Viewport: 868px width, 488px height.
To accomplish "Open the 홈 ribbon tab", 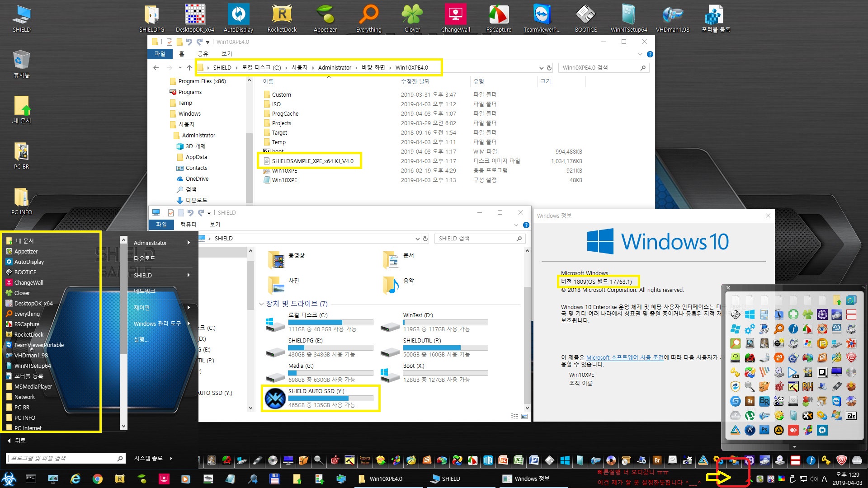I will (182, 54).
